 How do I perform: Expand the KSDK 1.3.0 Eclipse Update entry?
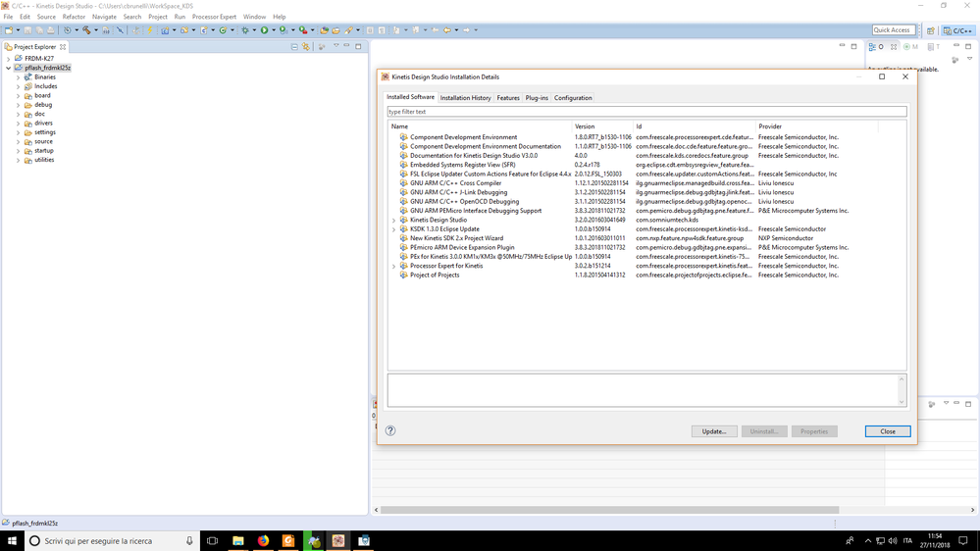coord(393,229)
